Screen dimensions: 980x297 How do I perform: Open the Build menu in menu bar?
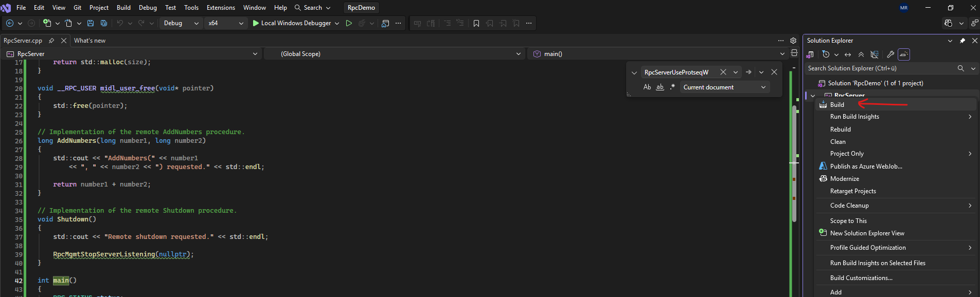(x=123, y=8)
